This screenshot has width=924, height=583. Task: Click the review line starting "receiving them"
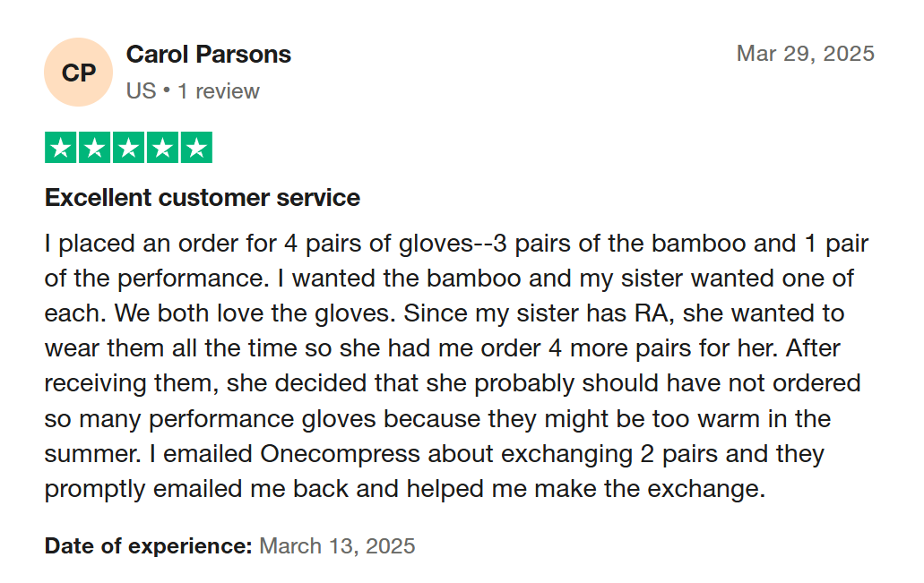pyautogui.click(x=453, y=384)
